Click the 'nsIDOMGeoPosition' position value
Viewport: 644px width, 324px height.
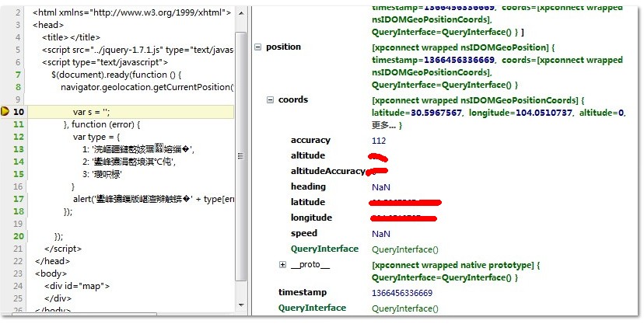497,66
